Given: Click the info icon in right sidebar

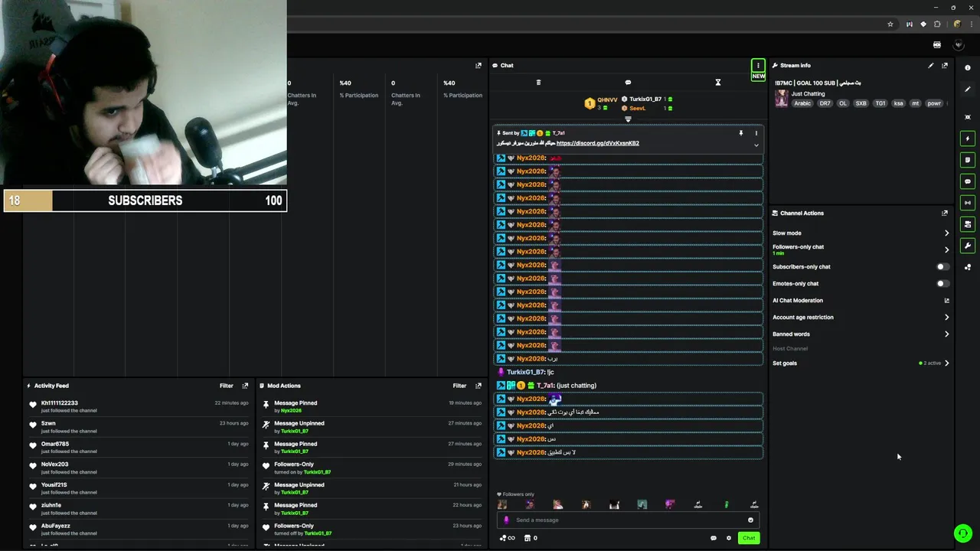Looking at the screenshot, I should [968, 68].
